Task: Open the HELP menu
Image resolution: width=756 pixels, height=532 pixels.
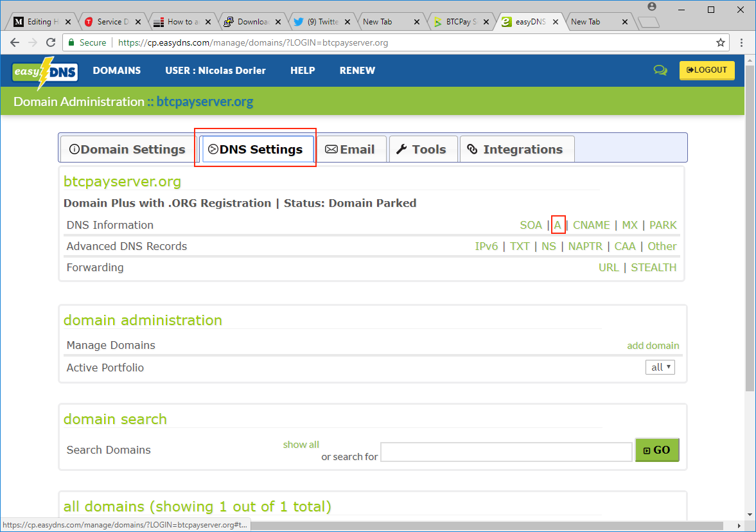Action: [303, 71]
